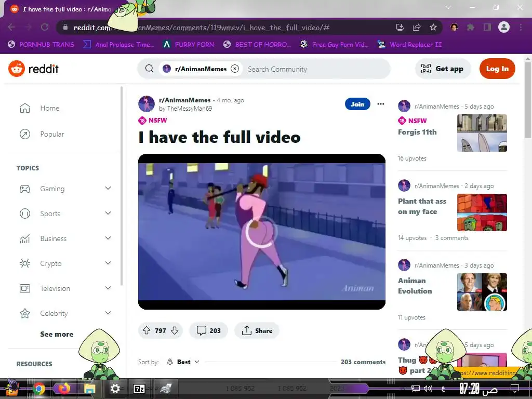
Task: Click the r/AnimanMemes name in post header
Action: click(184, 100)
